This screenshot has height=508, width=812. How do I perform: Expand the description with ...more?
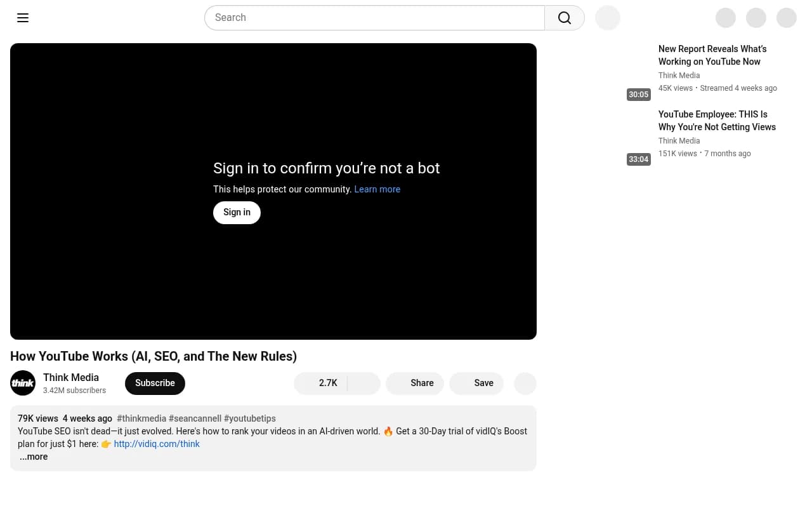[34, 457]
